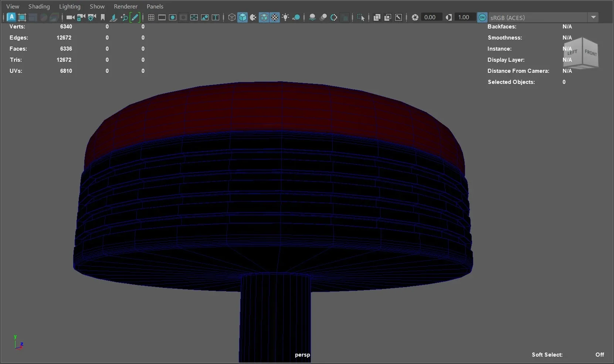Click the Multisample Anti-aliasing ring icon
The width and height of the screenshot is (614, 364).
click(x=334, y=17)
